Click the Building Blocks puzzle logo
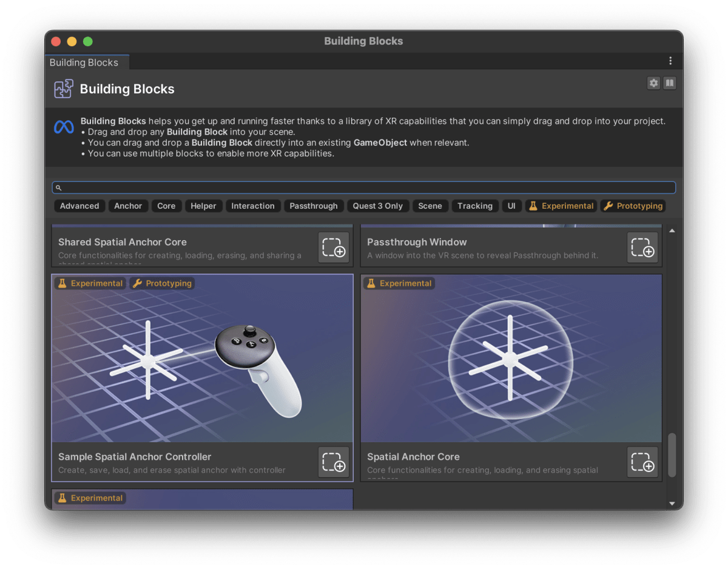728x569 pixels. (x=64, y=89)
